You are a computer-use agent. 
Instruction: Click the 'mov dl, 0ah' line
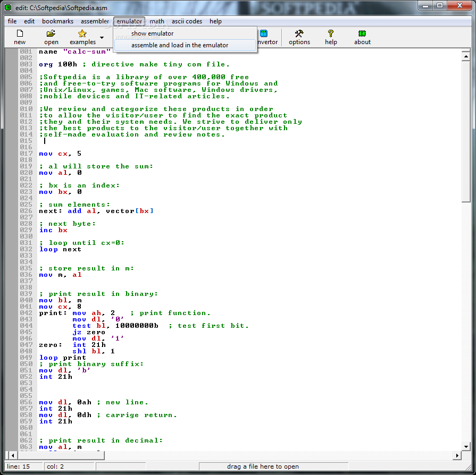(65, 402)
